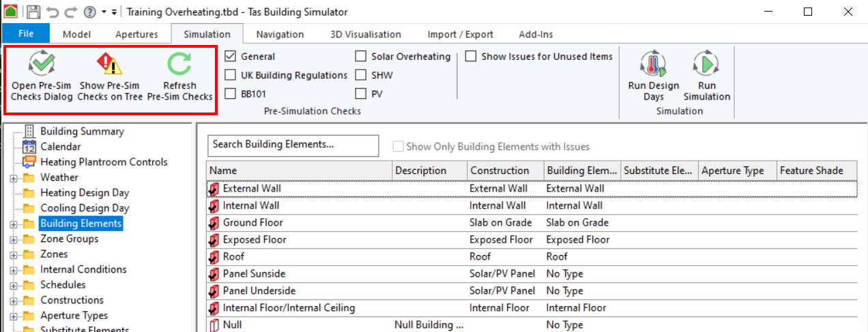Expand the Zone Groups node

coord(14,239)
